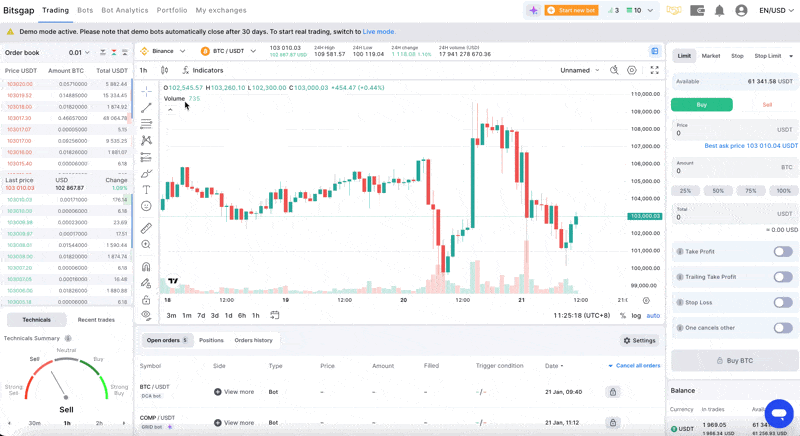800x436 pixels.
Task: Expand the BTC / USDT pair selector
Action: click(229, 51)
